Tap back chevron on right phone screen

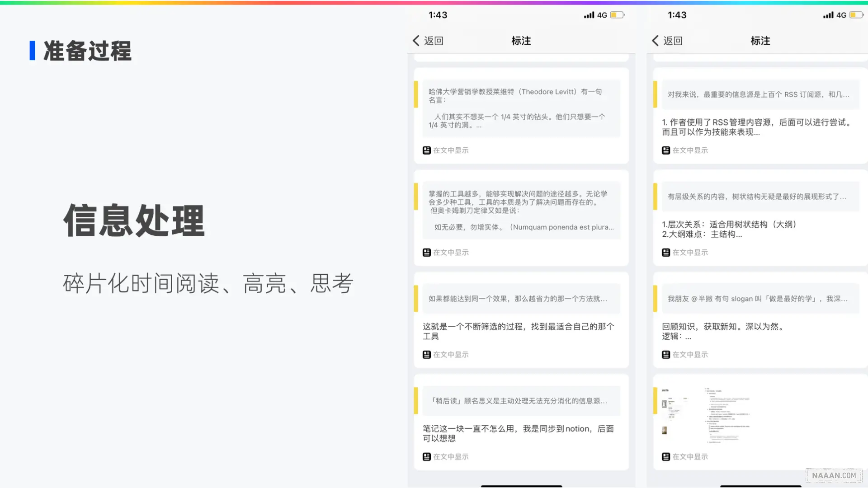pyautogui.click(x=655, y=41)
